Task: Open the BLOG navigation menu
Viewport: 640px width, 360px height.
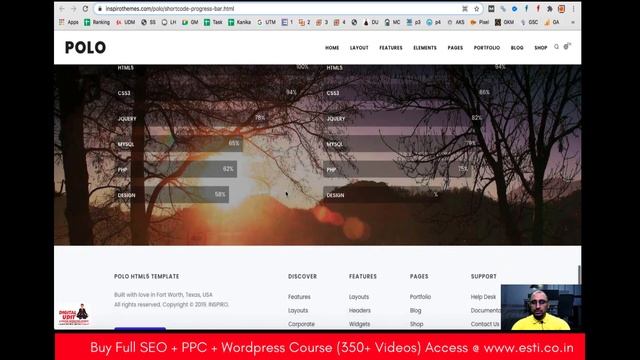Action: tap(517, 48)
